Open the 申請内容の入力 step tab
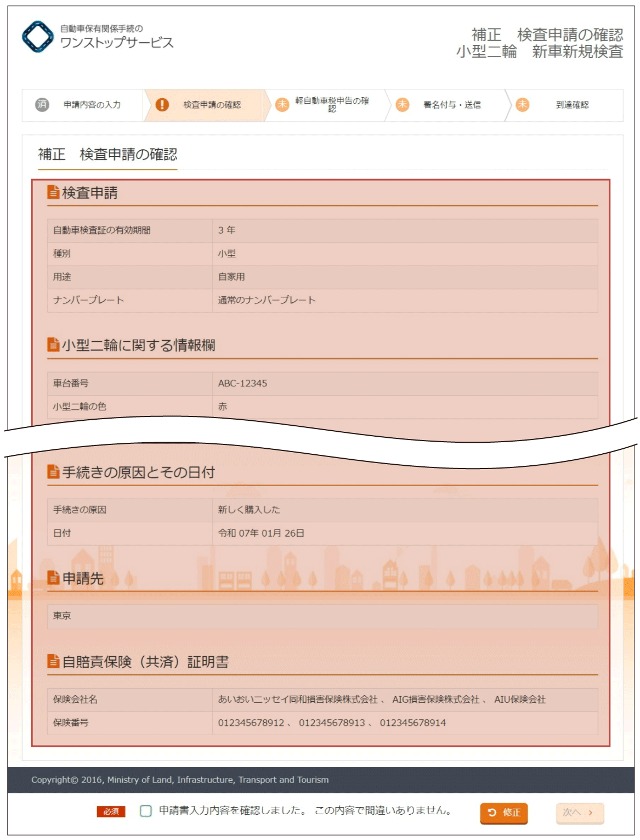 (x=82, y=105)
